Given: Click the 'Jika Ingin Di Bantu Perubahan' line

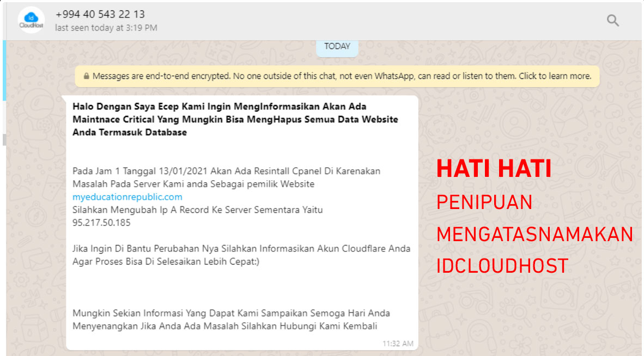Looking at the screenshot, I should [241, 248].
